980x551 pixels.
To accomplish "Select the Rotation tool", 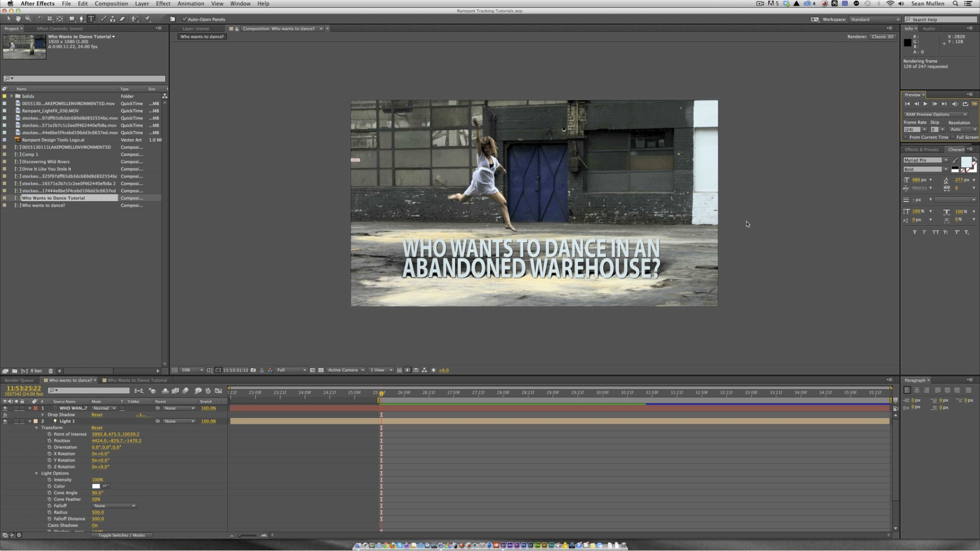I will point(40,19).
